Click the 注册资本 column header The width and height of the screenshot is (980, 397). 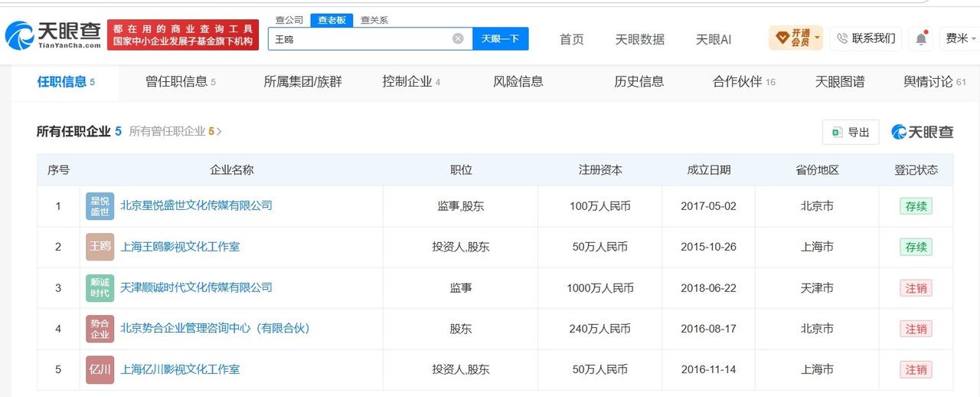[600, 170]
